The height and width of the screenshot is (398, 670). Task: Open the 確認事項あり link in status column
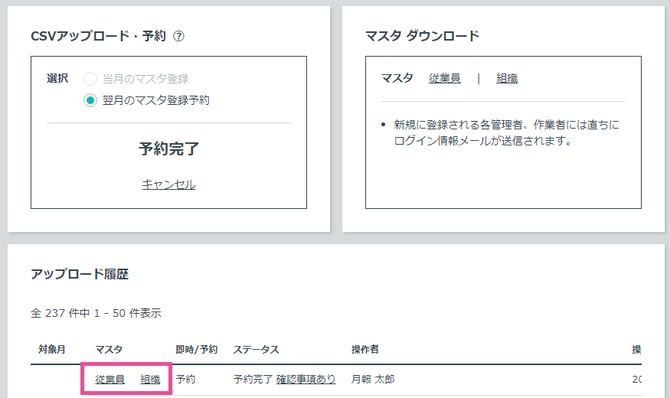point(306,379)
